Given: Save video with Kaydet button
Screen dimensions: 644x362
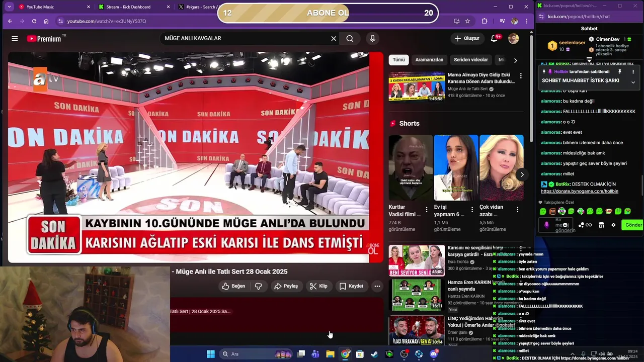Looking at the screenshot, I should click(351, 286).
